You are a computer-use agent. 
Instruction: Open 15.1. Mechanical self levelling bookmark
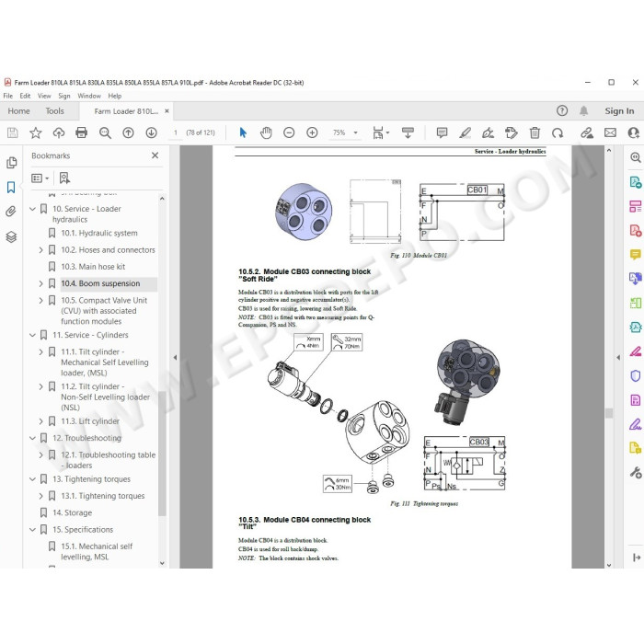click(97, 551)
